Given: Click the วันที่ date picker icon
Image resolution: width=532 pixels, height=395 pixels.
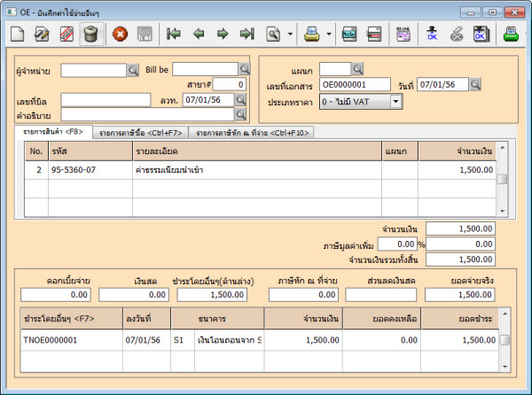Looking at the screenshot, I should pyautogui.click(x=475, y=84).
